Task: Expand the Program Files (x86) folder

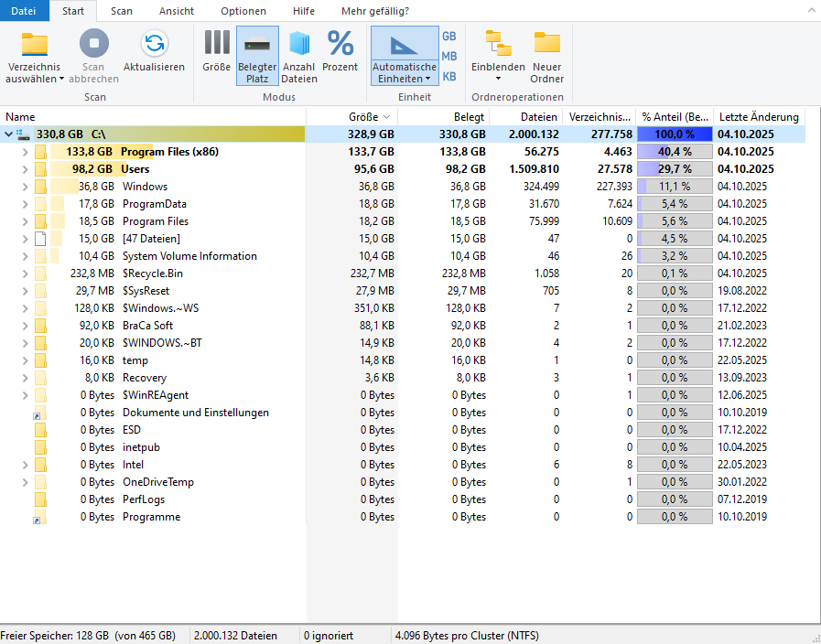Action: [25, 152]
